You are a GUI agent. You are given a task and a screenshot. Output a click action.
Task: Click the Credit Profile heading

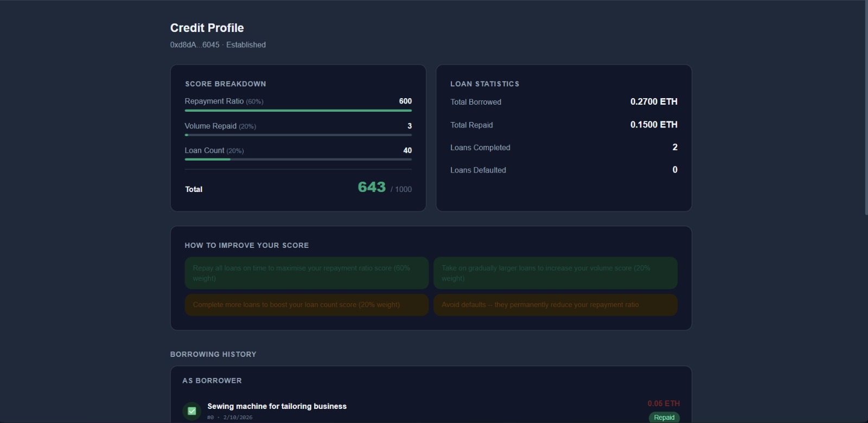pos(207,28)
